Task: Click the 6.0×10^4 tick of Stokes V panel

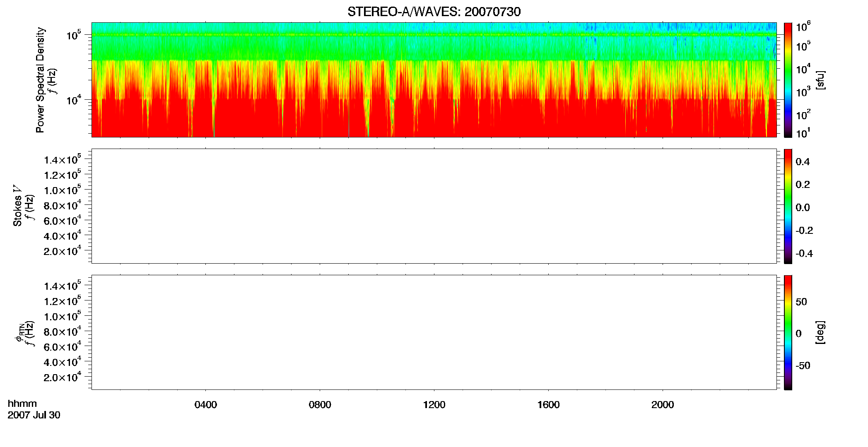Action: (63, 221)
